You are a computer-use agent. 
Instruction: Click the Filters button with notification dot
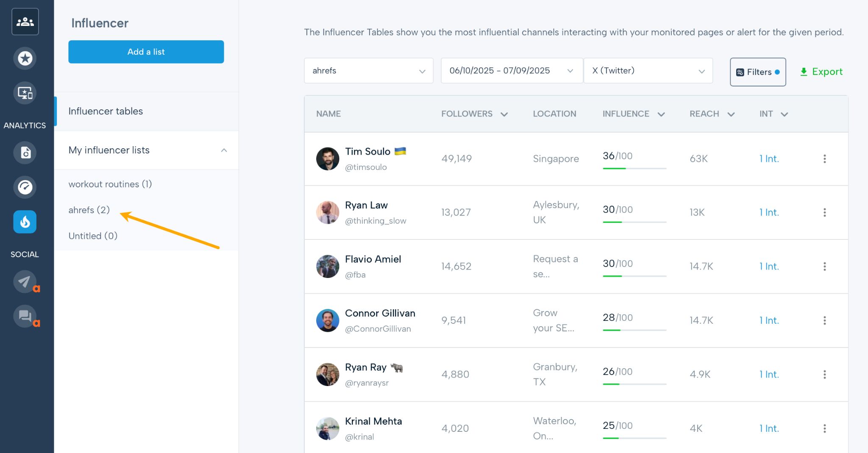coord(758,72)
